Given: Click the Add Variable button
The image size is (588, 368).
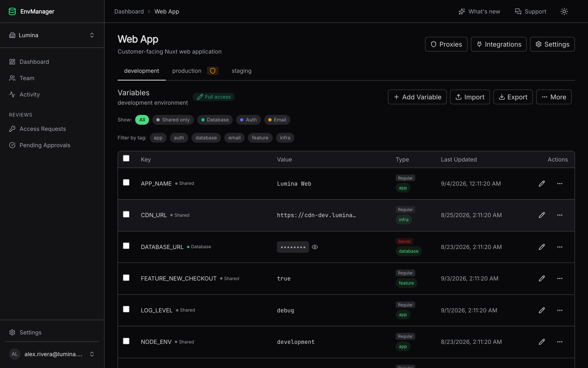Looking at the screenshot, I should [417, 97].
